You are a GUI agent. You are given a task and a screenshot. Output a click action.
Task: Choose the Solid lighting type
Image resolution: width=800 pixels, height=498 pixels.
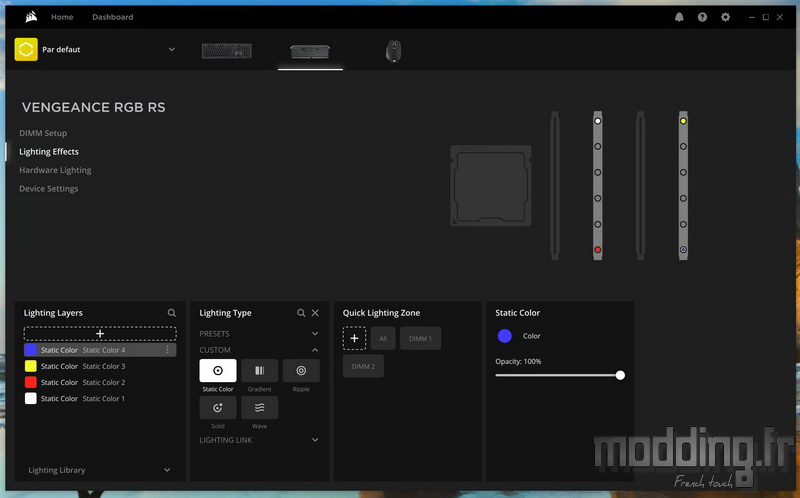pos(218,408)
